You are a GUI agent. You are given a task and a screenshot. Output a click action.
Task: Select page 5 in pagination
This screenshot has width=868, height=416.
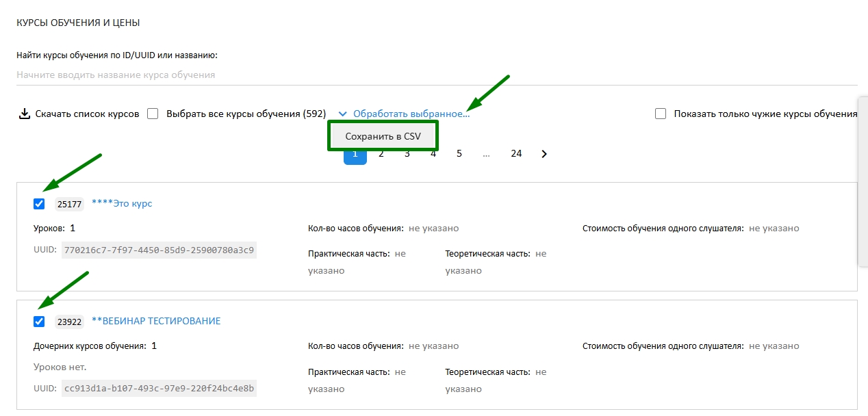(x=459, y=154)
